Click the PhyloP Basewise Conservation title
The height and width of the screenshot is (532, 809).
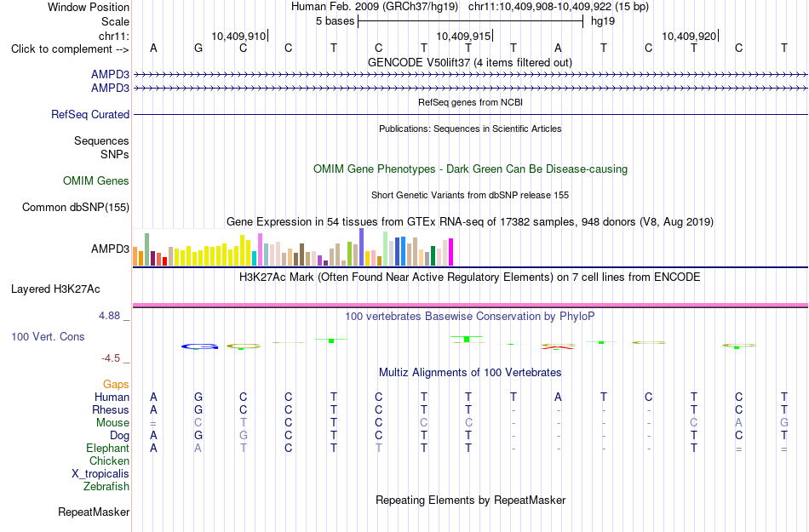(470, 317)
